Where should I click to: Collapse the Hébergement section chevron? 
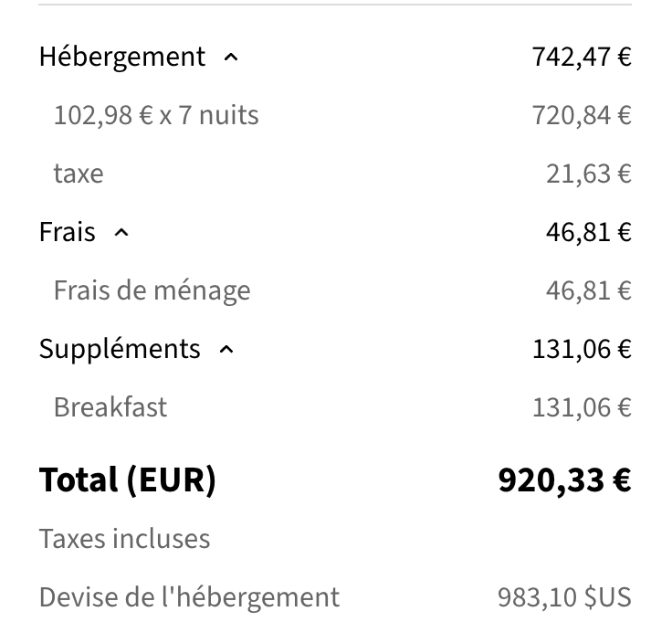point(231,58)
